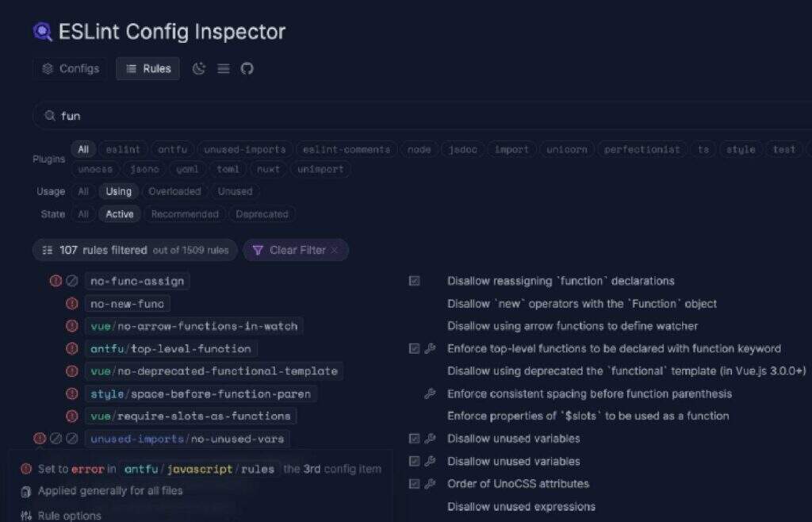Image resolution: width=812 pixels, height=522 pixels.
Task: Open the Rules tab
Action: coord(148,69)
